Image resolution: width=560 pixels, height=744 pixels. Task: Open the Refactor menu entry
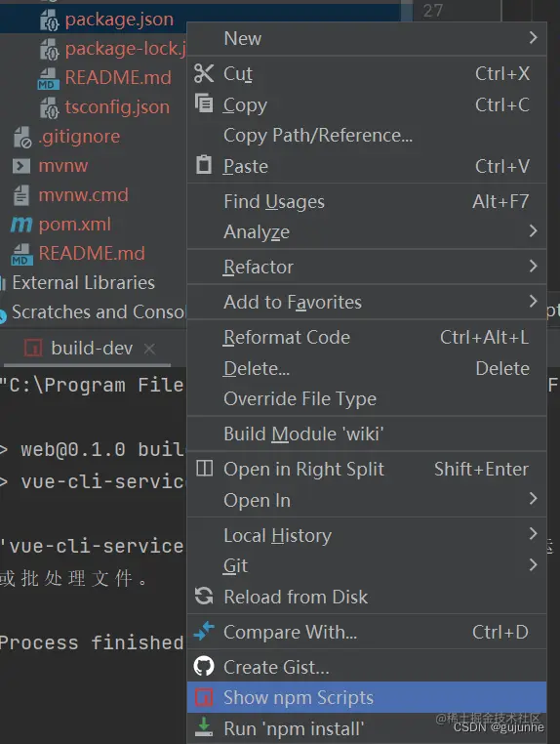[x=367, y=267]
